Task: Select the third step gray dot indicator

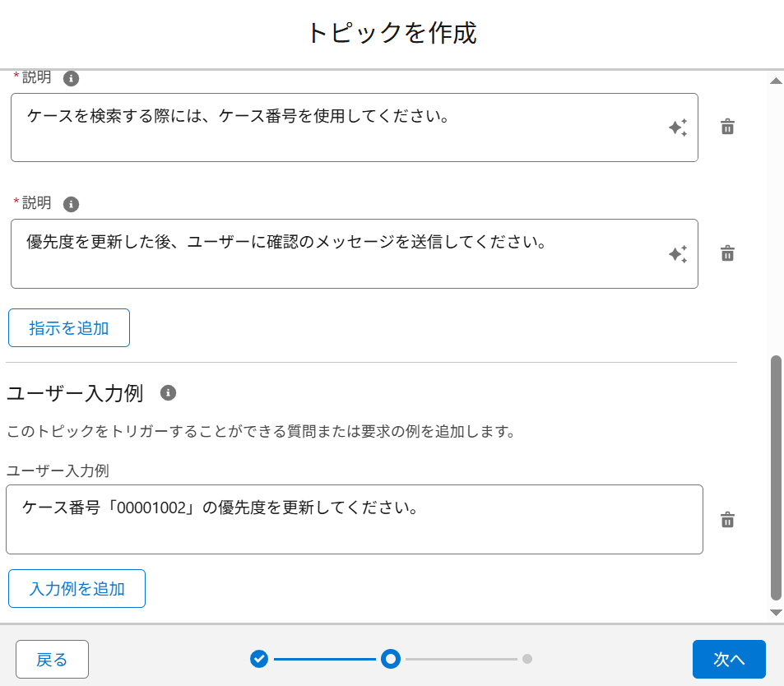Action: (x=527, y=659)
